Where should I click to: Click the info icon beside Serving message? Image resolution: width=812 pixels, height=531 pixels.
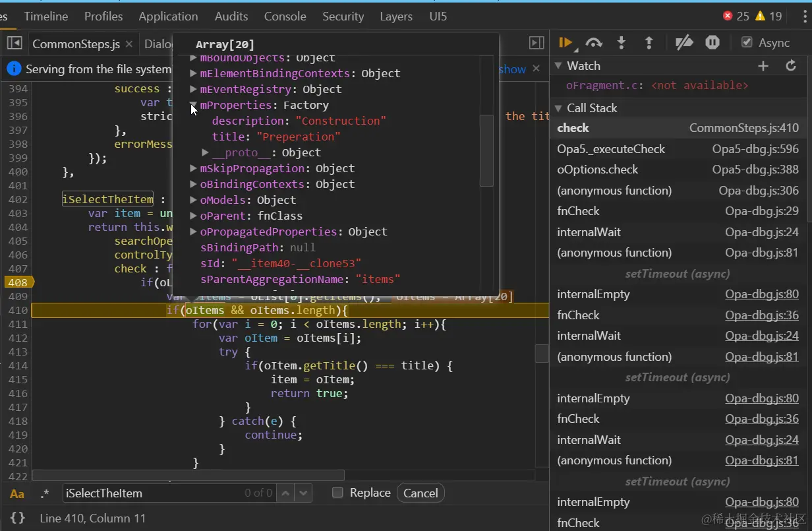[x=14, y=69]
